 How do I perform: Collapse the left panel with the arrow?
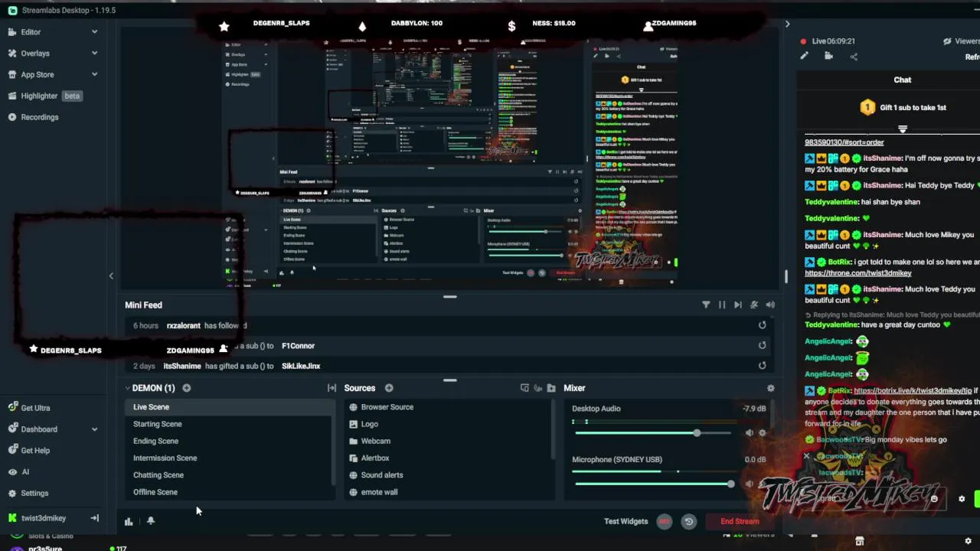coord(111,276)
